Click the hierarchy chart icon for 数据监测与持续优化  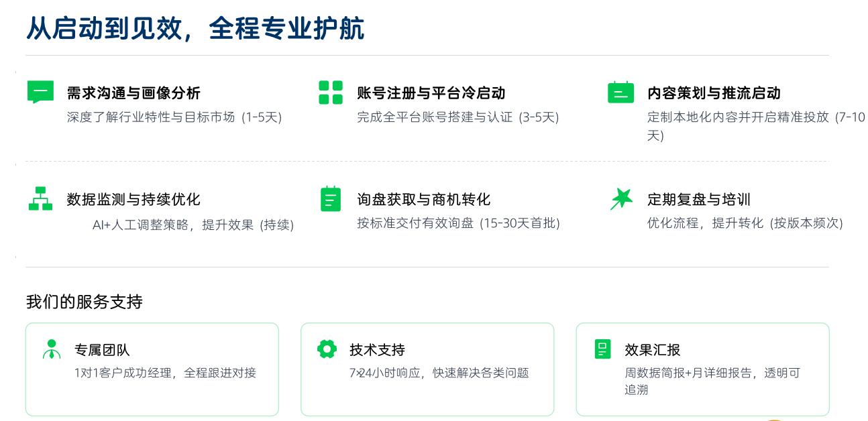pos(40,198)
